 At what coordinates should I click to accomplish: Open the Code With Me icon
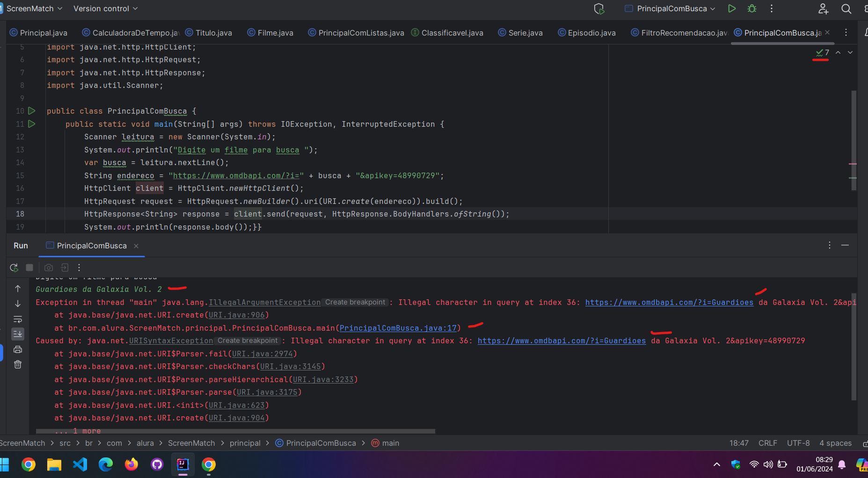[823, 8]
